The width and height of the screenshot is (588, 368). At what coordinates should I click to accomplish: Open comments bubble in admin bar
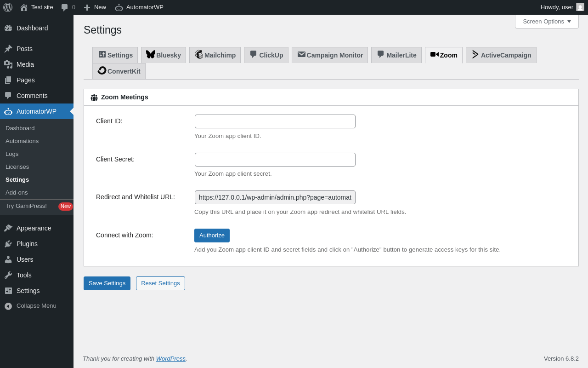click(x=65, y=7)
